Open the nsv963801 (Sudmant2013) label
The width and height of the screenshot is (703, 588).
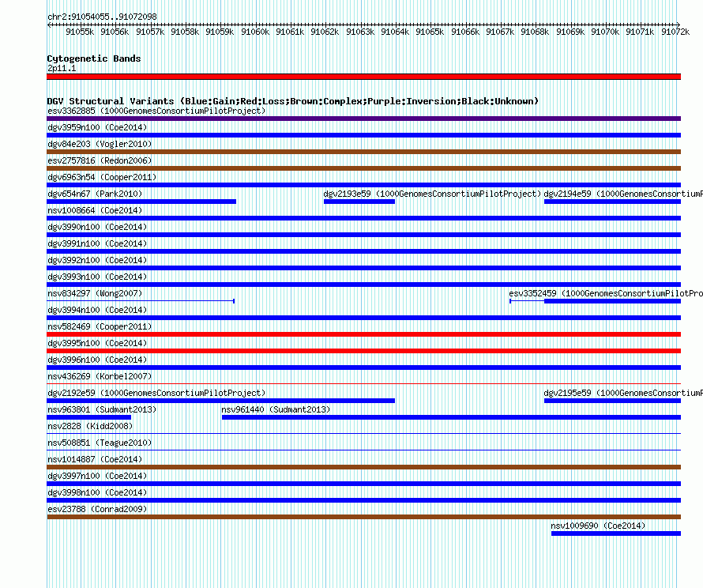102,409
